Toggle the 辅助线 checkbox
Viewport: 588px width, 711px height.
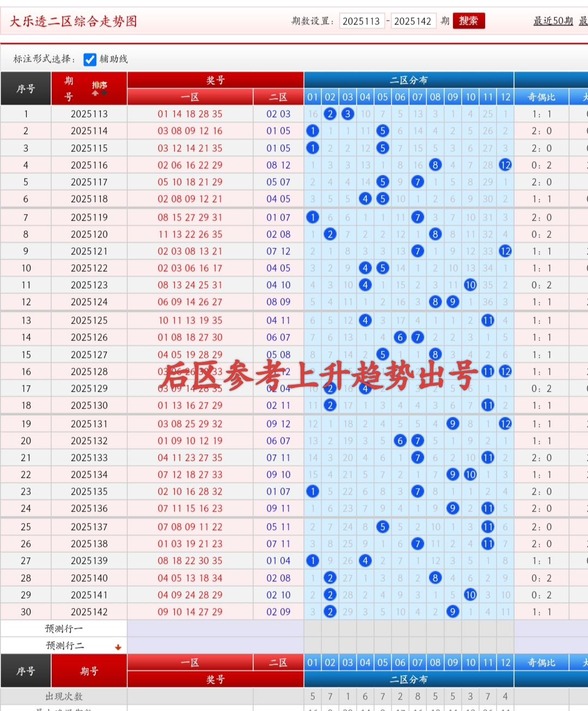90,59
